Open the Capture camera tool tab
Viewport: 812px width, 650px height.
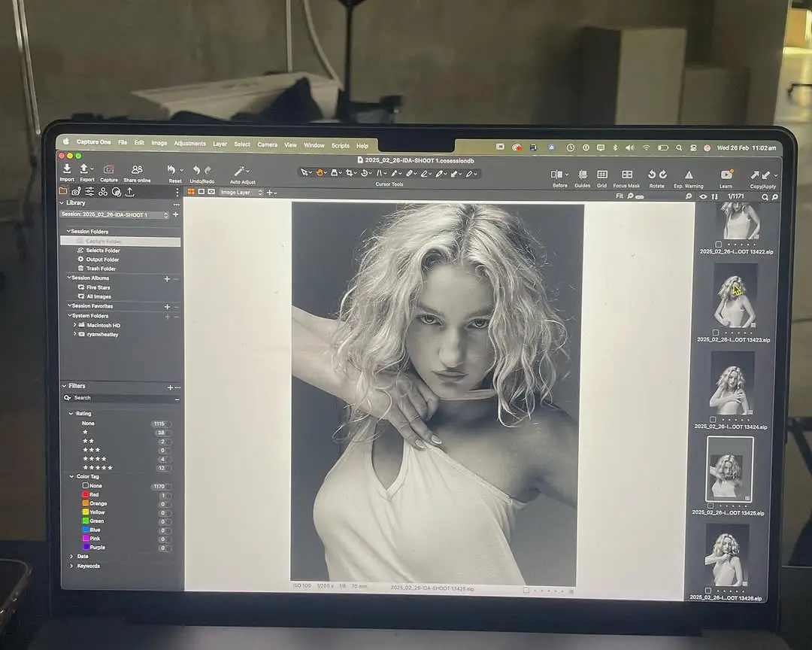coord(76,192)
